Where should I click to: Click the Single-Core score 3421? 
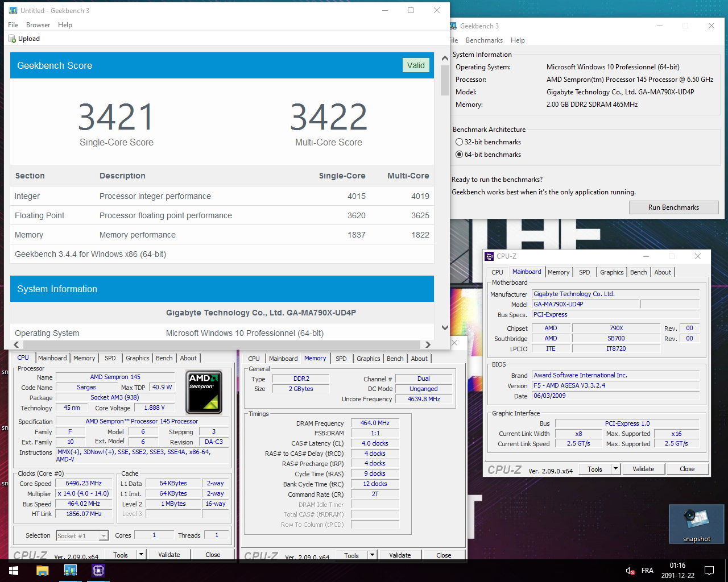116,117
